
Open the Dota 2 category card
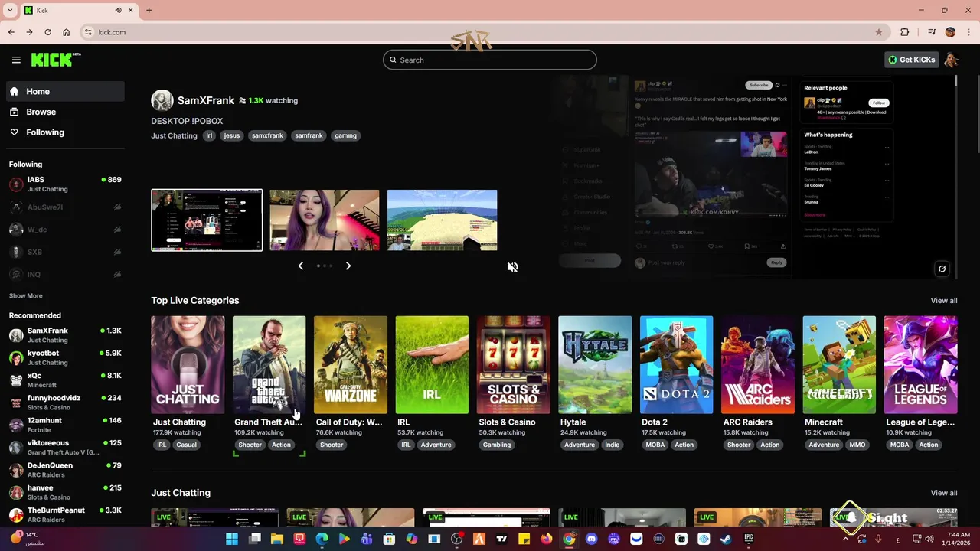click(677, 365)
